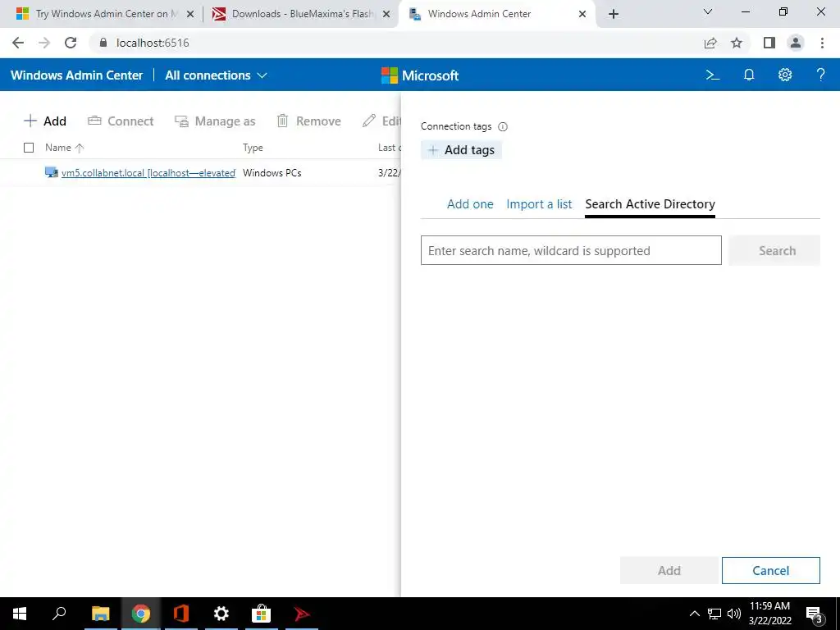Close the Downloads - BlueMaxima's Flashpoint tab
This screenshot has width=840, height=630.
pyautogui.click(x=386, y=14)
